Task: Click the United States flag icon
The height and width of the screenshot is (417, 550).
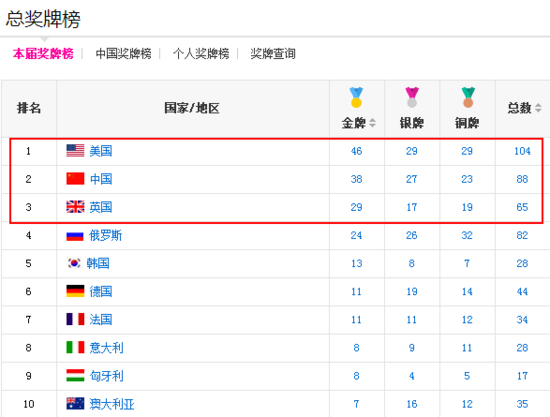Action: (x=75, y=151)
